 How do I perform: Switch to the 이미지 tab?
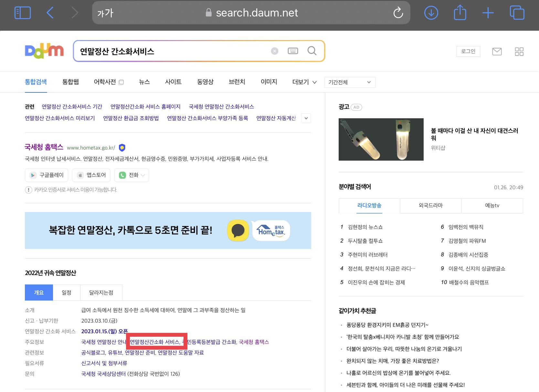point(269,82)
